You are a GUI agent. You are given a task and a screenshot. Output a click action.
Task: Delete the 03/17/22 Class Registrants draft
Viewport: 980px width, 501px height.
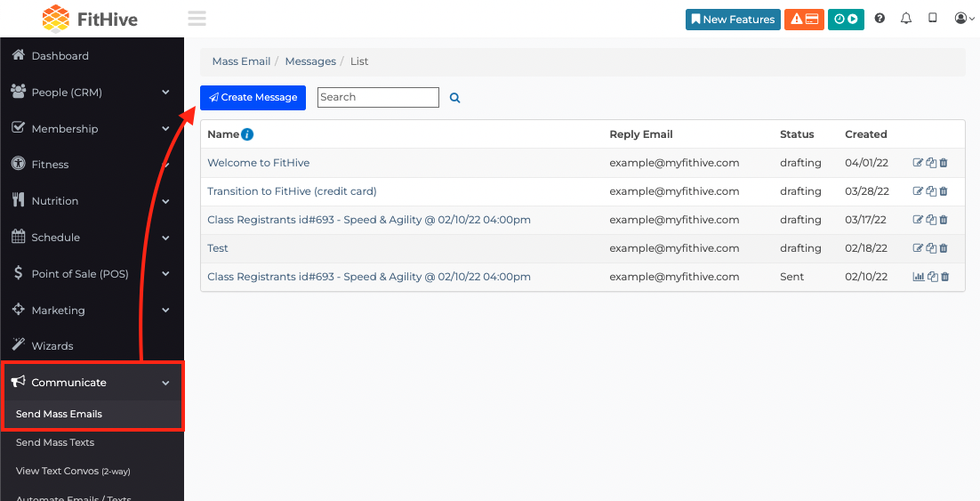click(944, 220)
